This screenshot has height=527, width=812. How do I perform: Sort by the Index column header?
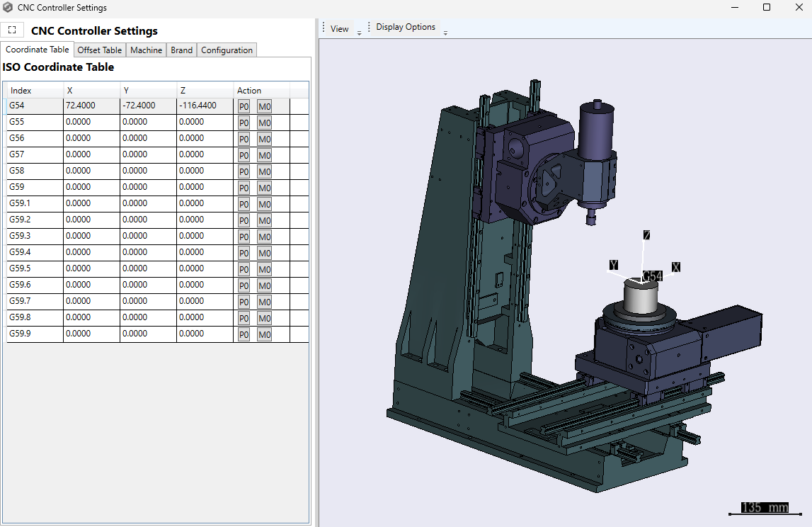[x=35, y=91]
